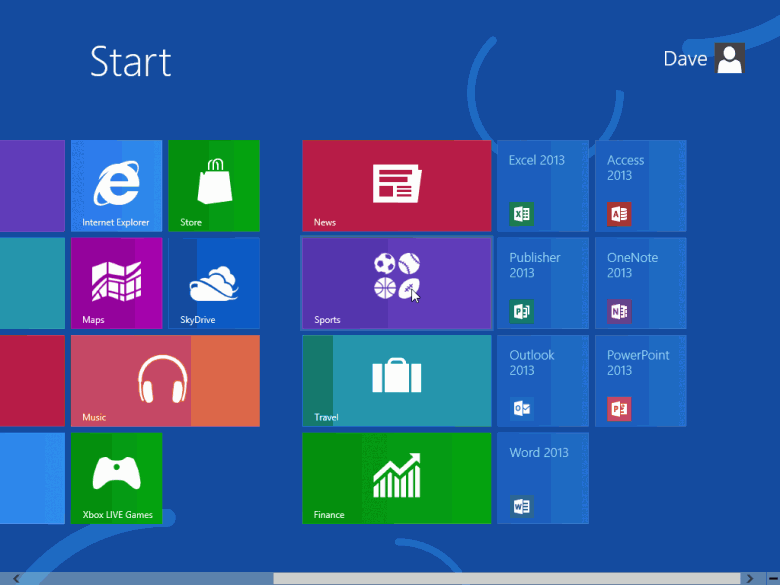This screenshot has height=585, width=780.
Task: Click the scrollbar right arrow
Action: point(749,579)
